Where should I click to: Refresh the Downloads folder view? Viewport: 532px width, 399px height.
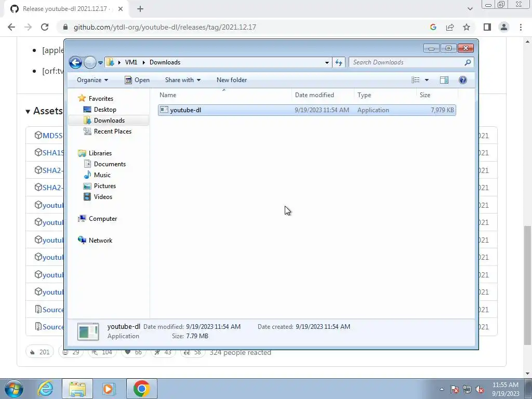pos(339,62)
